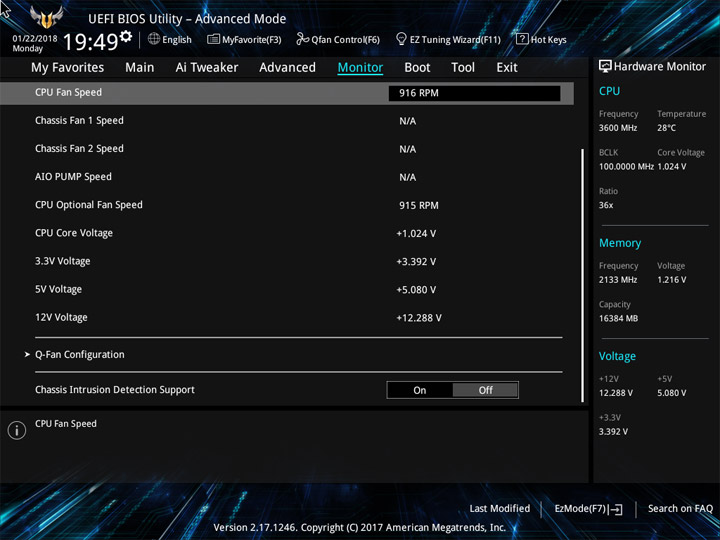Click the +3.392 V value in list
720x540 pixels.
coord(416,262)
